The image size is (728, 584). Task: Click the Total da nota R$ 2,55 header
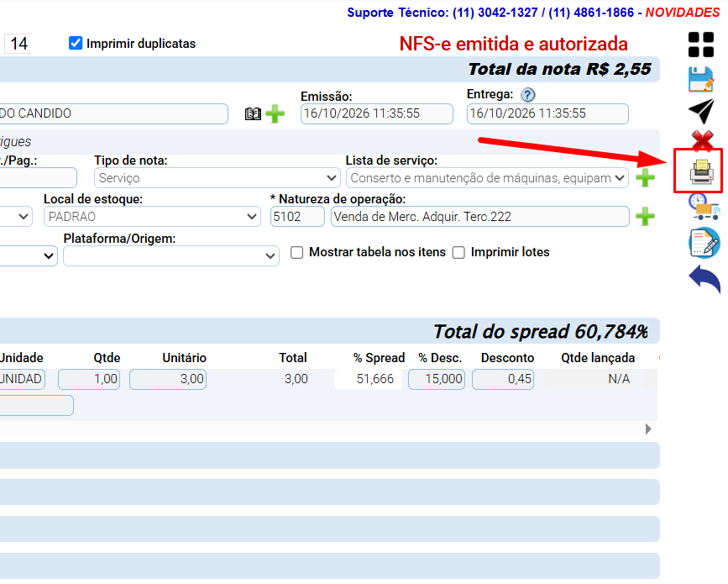[559, 69]
